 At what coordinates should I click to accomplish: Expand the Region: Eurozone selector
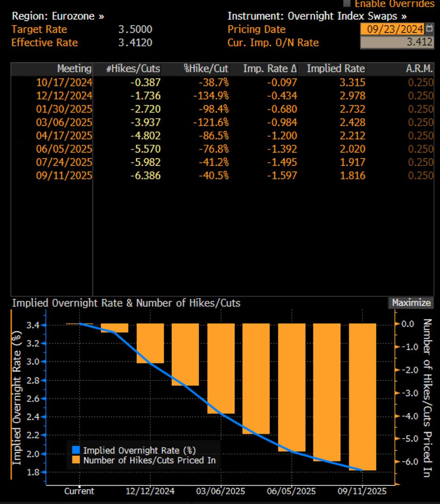[58, 16]
